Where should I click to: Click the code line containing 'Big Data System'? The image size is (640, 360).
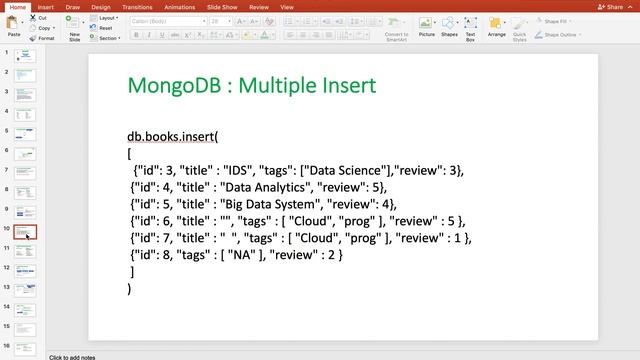263,204
